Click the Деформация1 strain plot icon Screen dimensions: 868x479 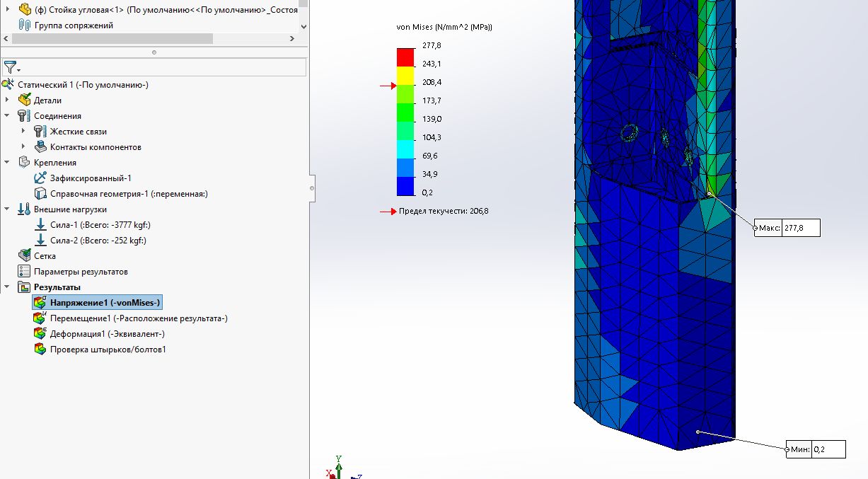click(x=40, y=334)
